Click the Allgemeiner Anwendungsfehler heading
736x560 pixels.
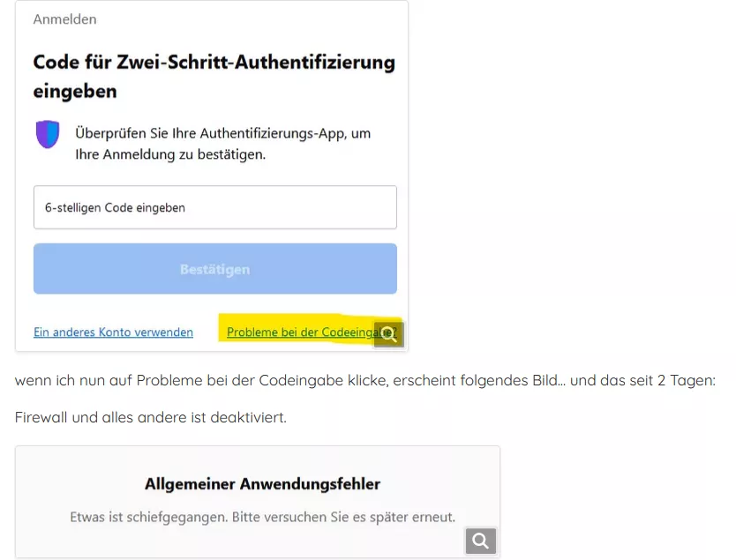point(262,483)
